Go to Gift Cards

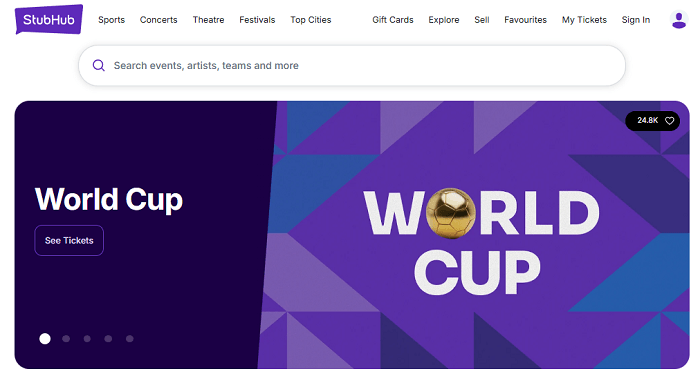(x=393, y=20)
